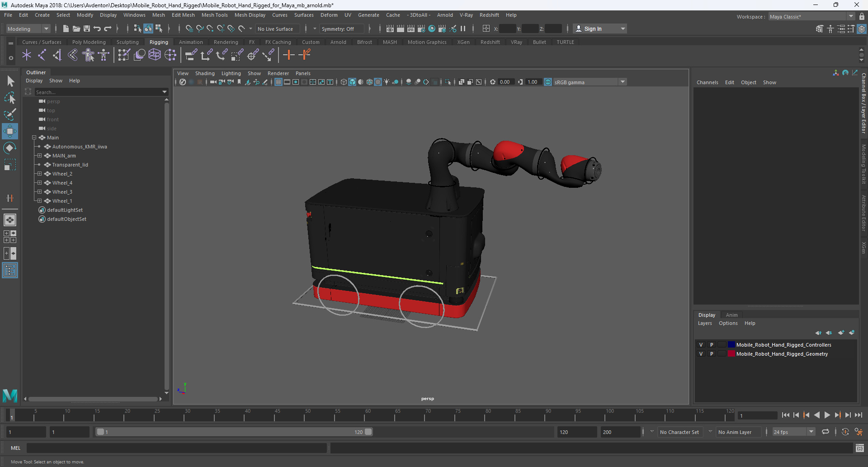868x467 pixels.
Task: Toggle playback P of Geometry layer
Action: tap(712, 354)
